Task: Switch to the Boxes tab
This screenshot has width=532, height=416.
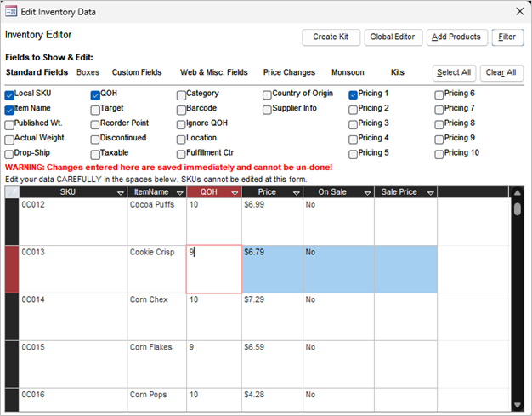Action: [88, 72]
